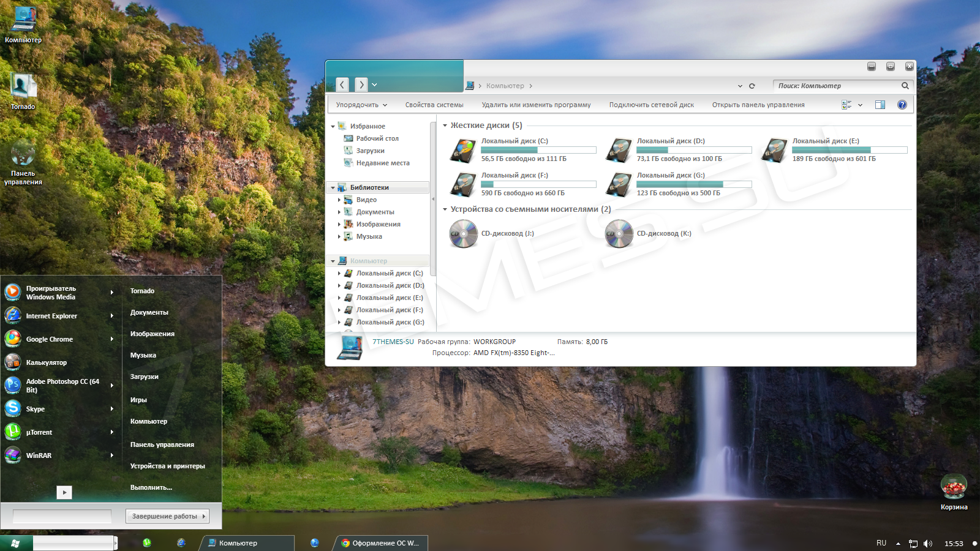Open Устройства и принтеры in start menu
980x551 pixels.
pos(168,466)
